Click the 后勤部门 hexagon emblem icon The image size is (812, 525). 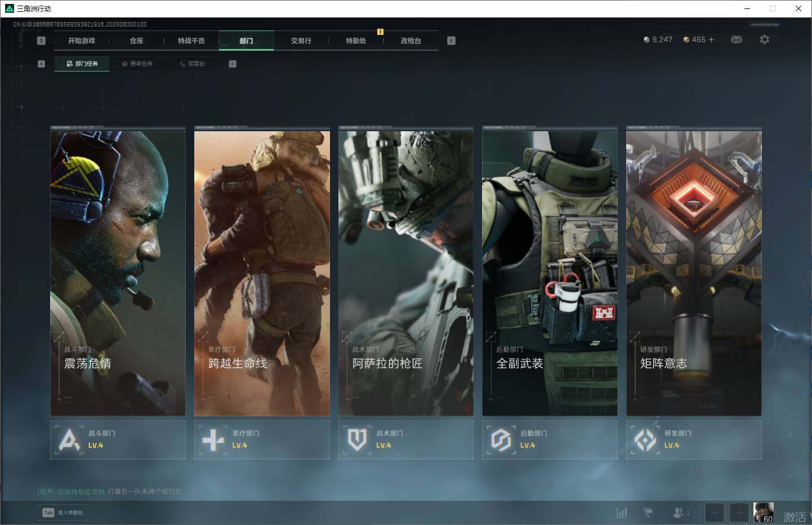coord(501,440)
